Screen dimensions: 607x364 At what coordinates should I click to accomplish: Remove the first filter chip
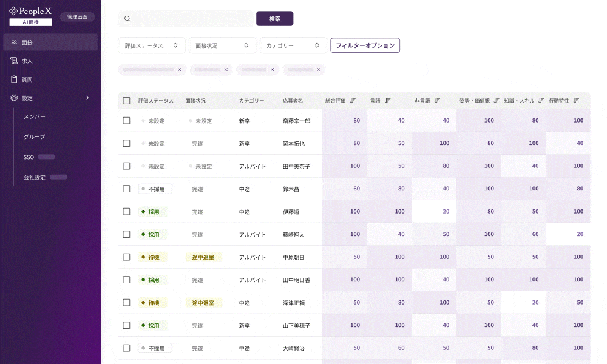179,70
